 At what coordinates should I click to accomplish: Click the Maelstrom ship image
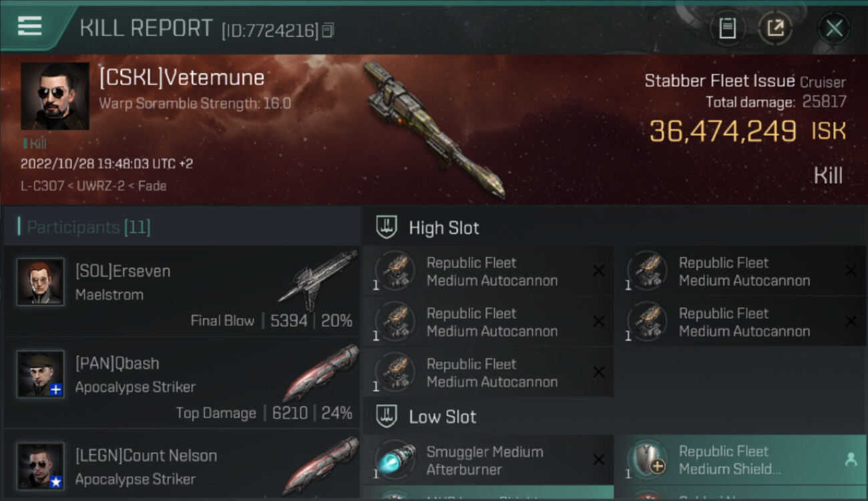pyautogui.click(x=318, y=281)
